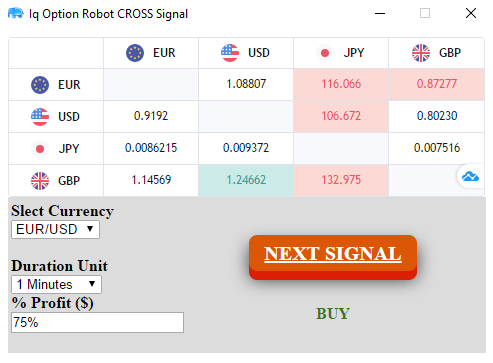Click the Slect Currency label
Image resolution: width=493 pixels, height=363 pixels.
pyautogui.click(x=62, y=211)
